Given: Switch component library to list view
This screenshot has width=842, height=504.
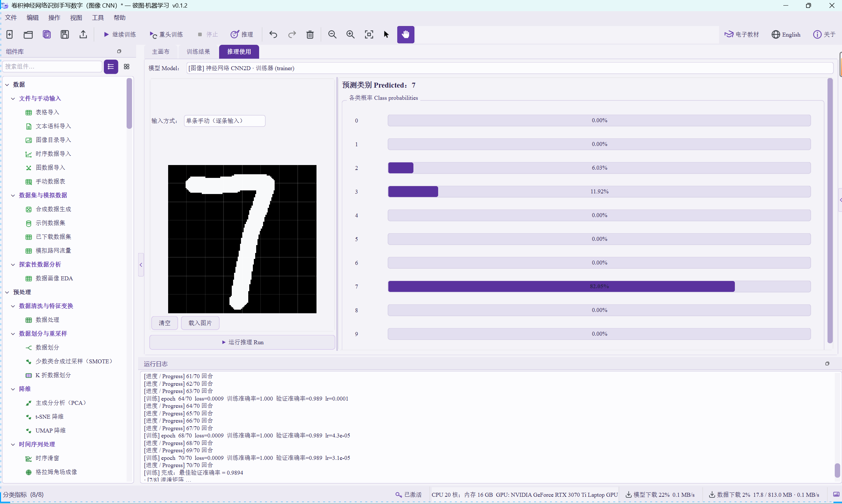Looking at the screenshot, I should point(111,67).
